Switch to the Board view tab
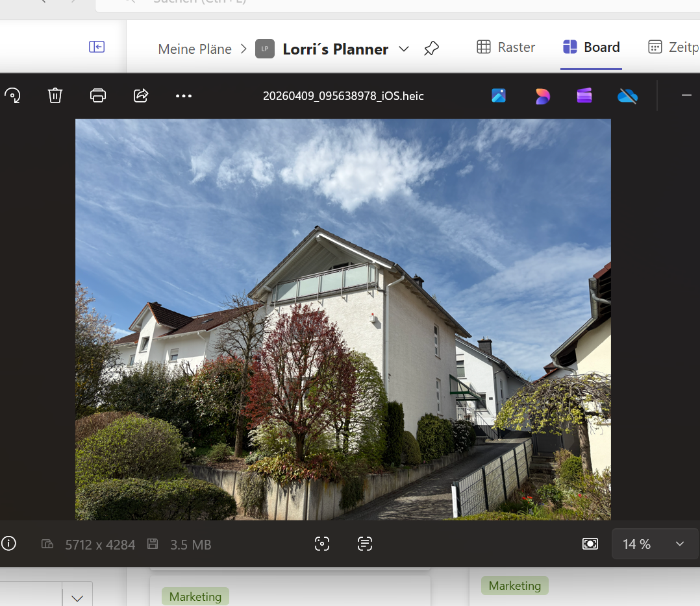Image resolution: width=700 pixels, height=606 pixels. (x=591, y=47)
